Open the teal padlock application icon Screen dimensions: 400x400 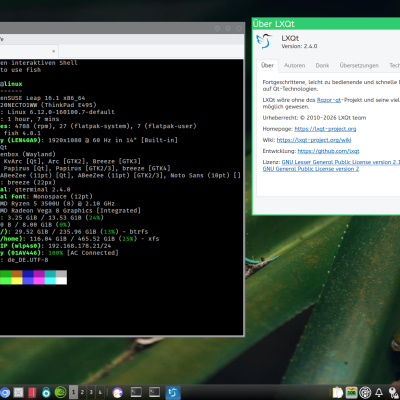click(x=46, y=393)
